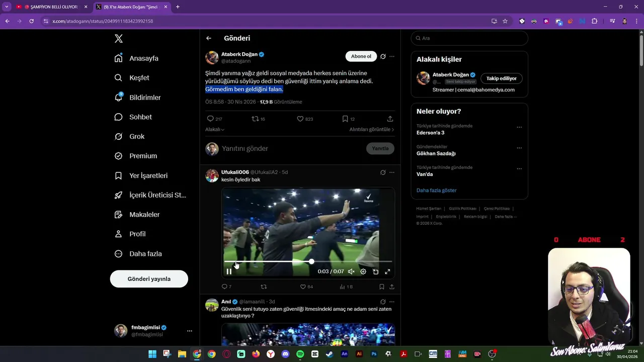Go back using the Gönderi back arrow
This screenshot has height=362, width=644.
(209, 38)
